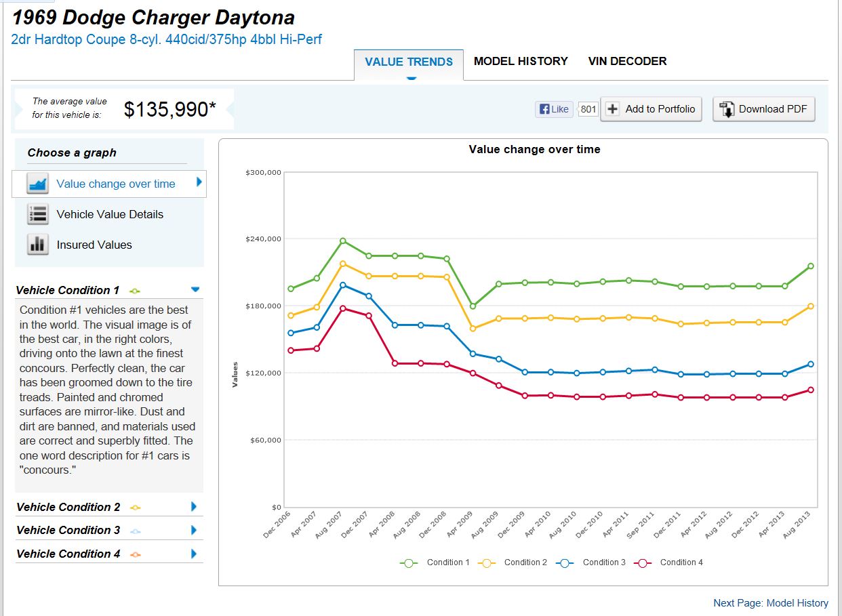
Task: Click the Value change over time graph icon
Action: tap(37, 184)
